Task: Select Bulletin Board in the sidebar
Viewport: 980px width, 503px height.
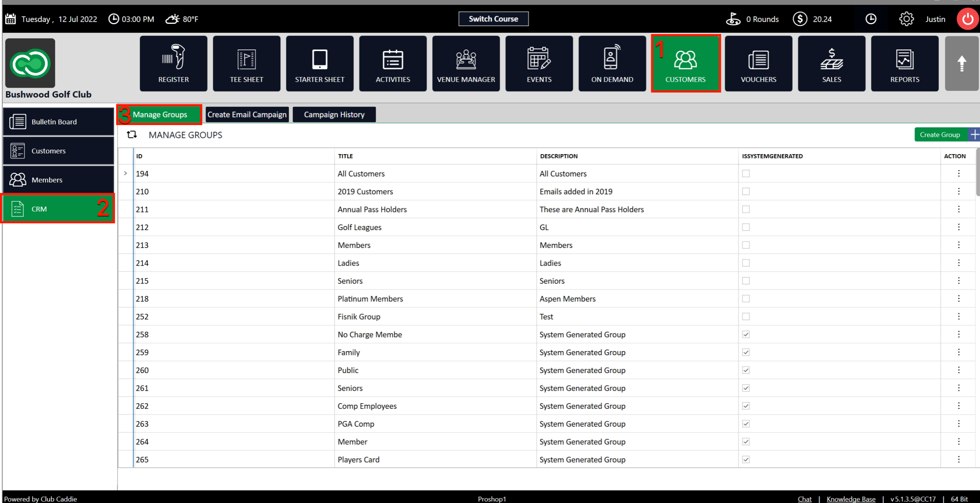Action: tap(58, 122)
